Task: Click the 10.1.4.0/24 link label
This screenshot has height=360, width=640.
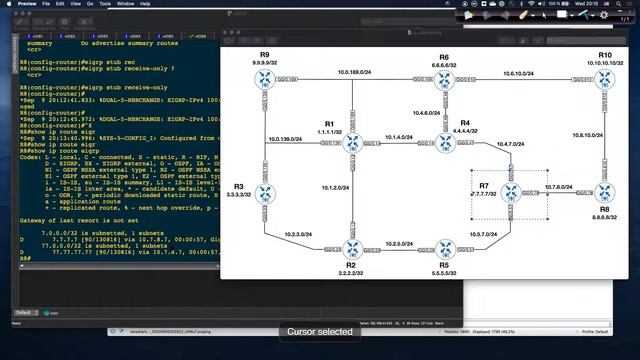Action: (x=399, y=137)
